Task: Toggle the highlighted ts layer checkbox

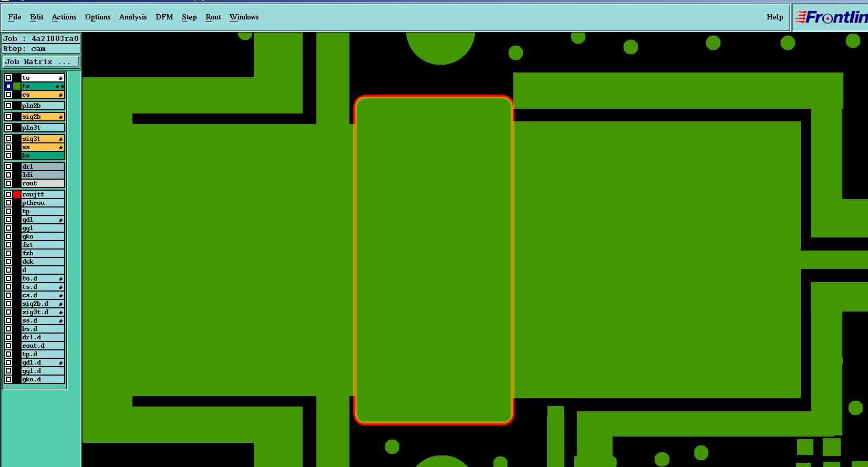Action: (8, 86)
